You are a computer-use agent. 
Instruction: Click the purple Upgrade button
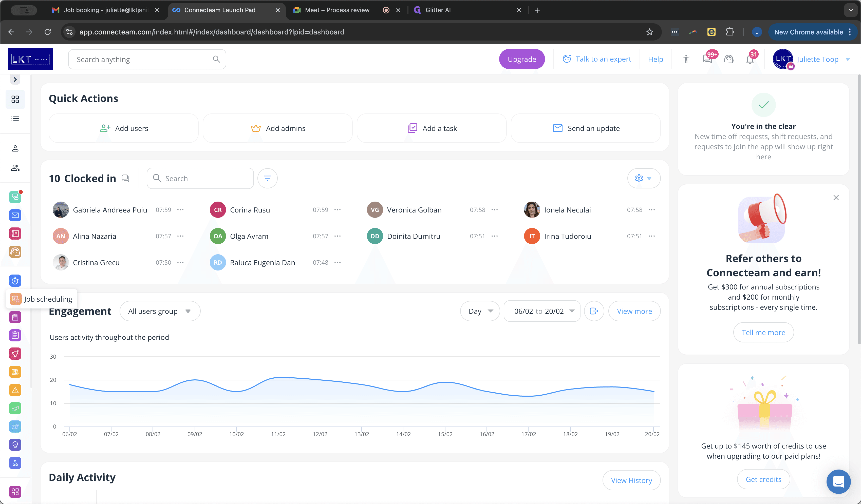click(x=522, y=59)
